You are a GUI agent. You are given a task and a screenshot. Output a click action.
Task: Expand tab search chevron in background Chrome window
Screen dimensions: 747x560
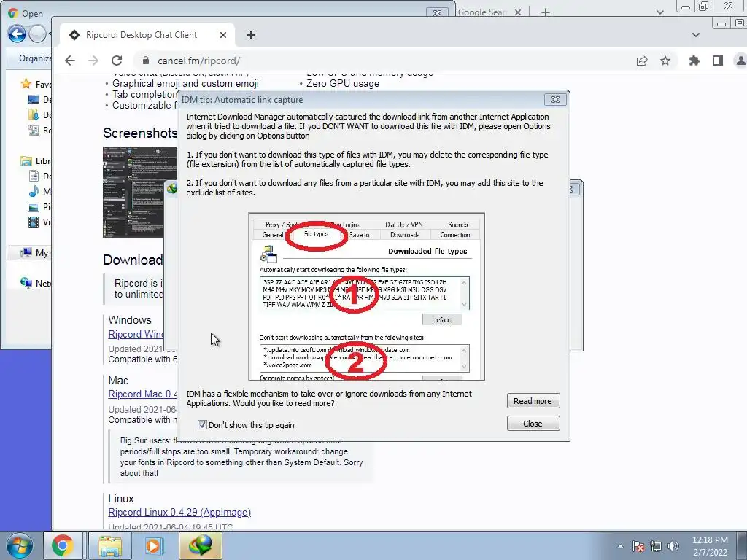click(x=659, y=12)
